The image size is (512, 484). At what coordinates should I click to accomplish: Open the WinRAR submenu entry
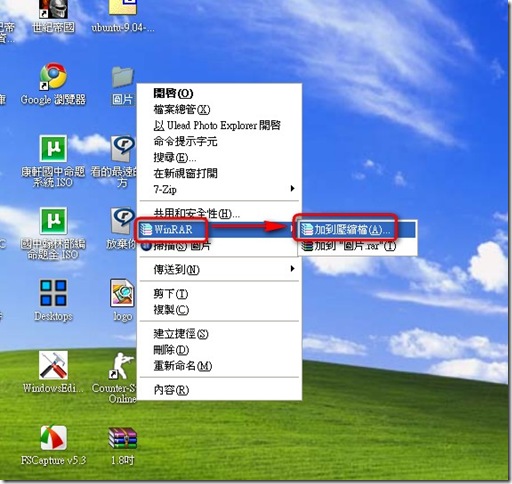pyautogui.click(x=172, y=229)
